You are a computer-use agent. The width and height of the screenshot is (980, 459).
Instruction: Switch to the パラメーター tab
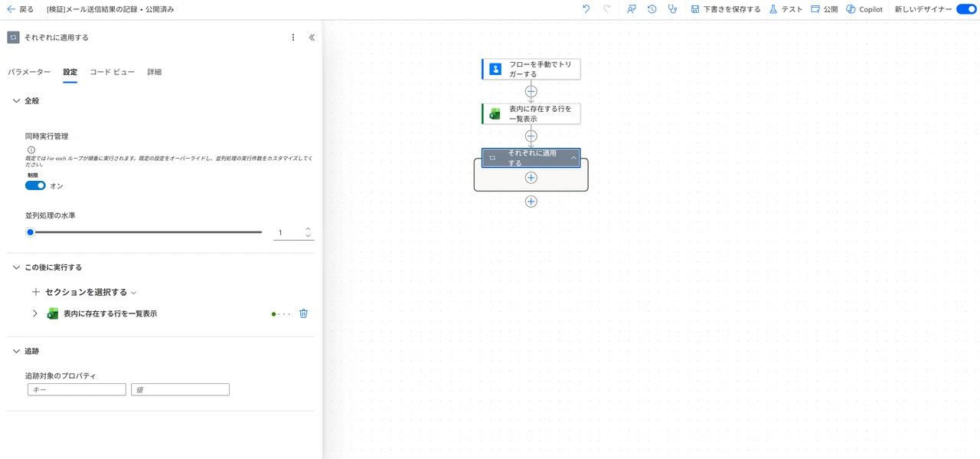point(29,72)
